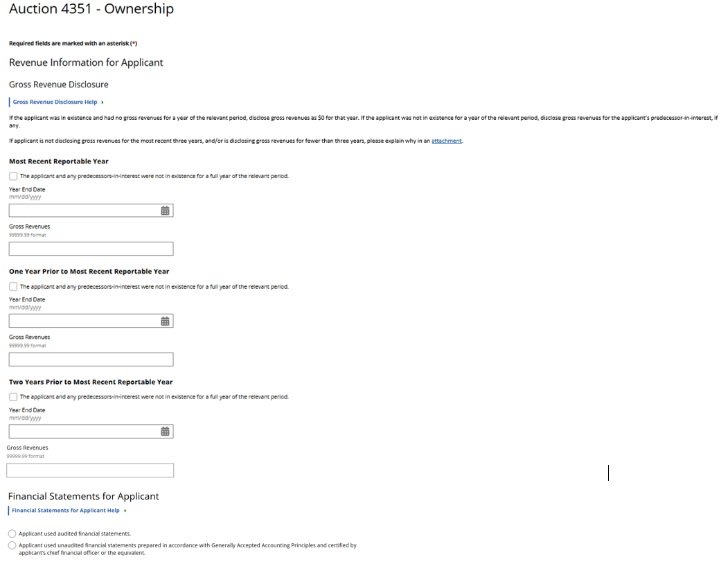
Task: Check not-in-existence box under One Year Prior
Action: [13, 286]
